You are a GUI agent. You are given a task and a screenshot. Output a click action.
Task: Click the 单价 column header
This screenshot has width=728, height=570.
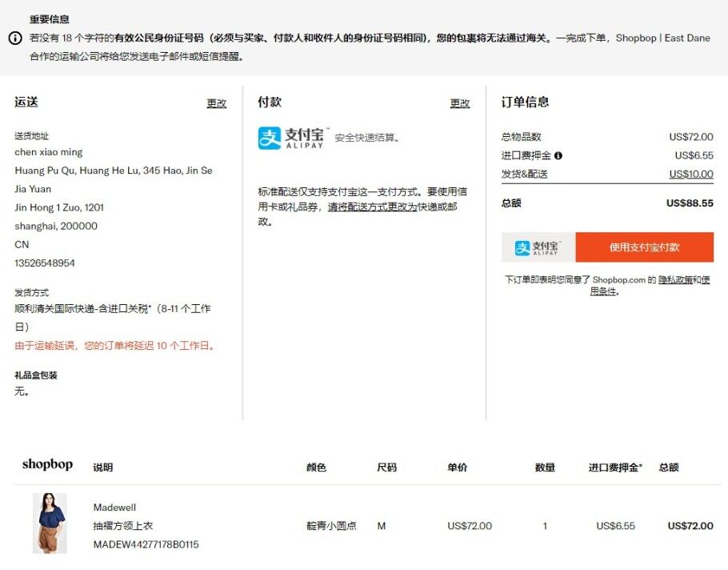tap(458, 468)
